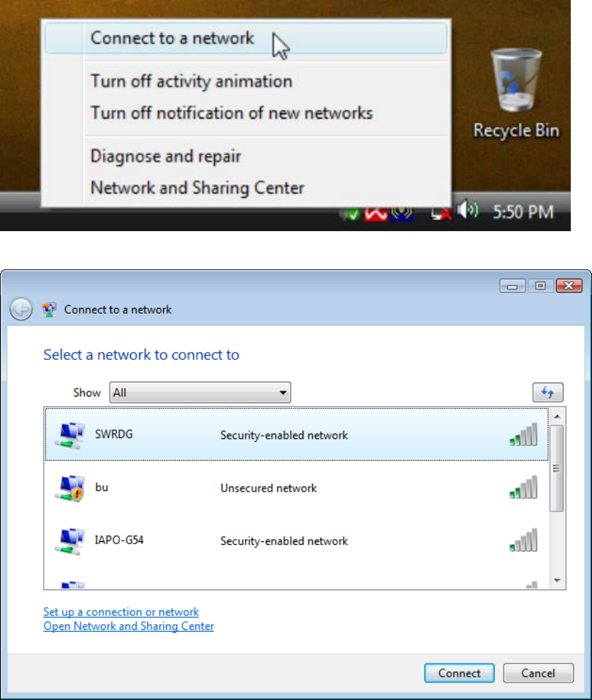
Task: Open the Show dropdown set to All
Action: [x=200, y=392]
